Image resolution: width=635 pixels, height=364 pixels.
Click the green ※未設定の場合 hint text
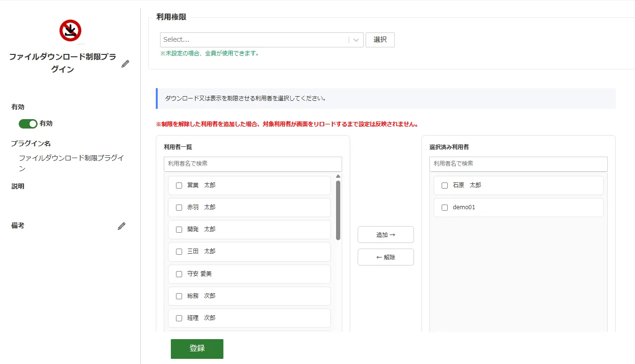pyautogui.click(x=210, y=53)
